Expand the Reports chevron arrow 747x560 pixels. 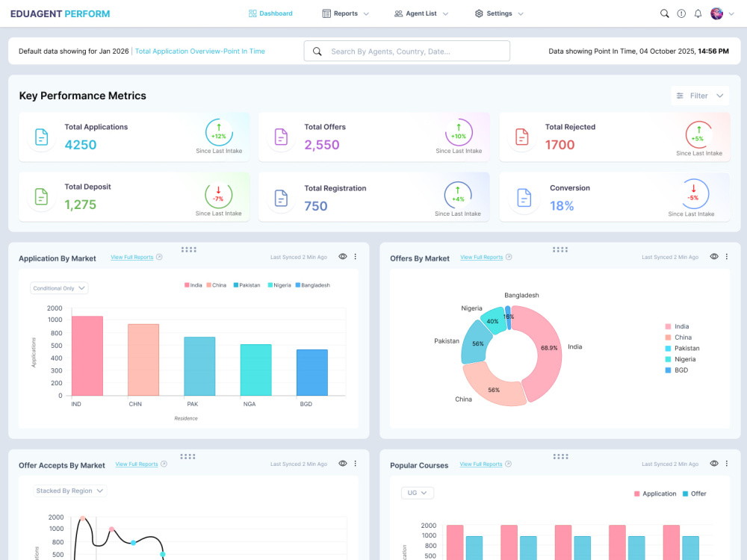366,13
